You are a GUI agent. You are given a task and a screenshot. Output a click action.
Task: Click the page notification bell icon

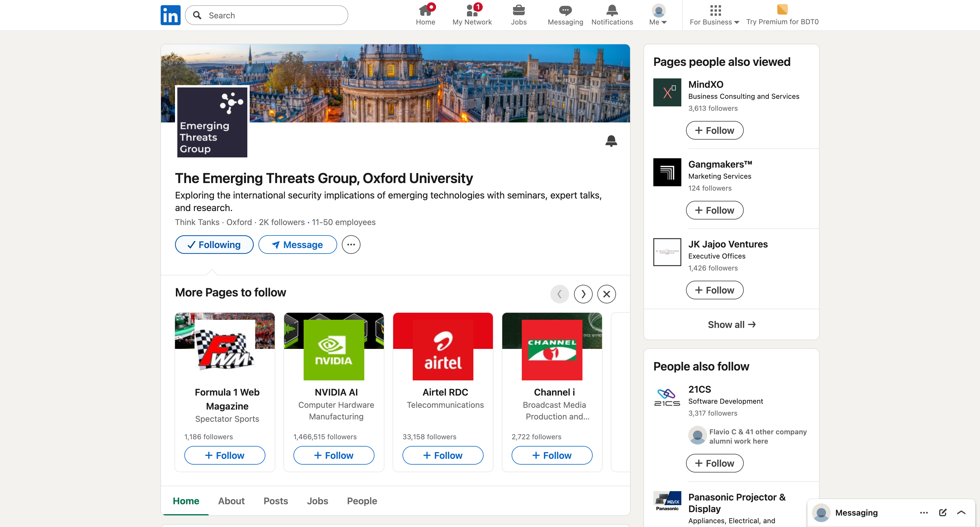[611, 141]
